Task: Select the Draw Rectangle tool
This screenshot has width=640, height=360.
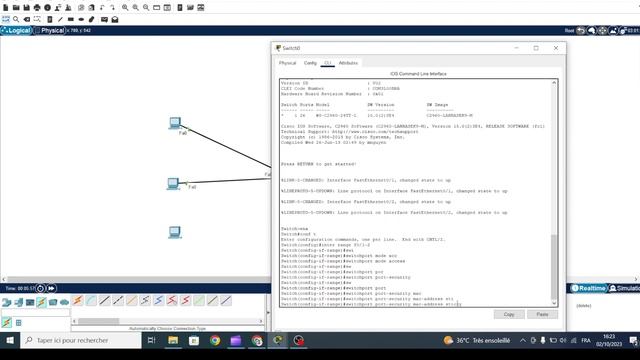Action: (x=71, y=19)
